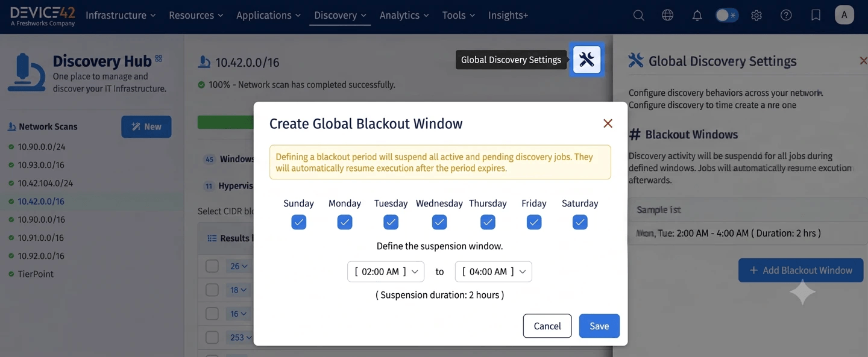868x357 pixels.
Task: Open the Discovery menu
Action: point(341,16)
